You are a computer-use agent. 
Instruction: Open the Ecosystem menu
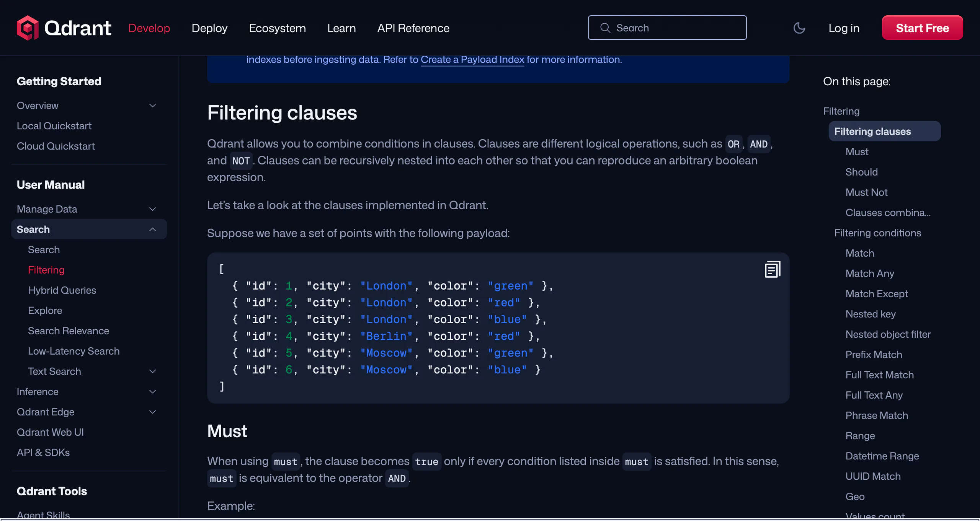[277, 28]
